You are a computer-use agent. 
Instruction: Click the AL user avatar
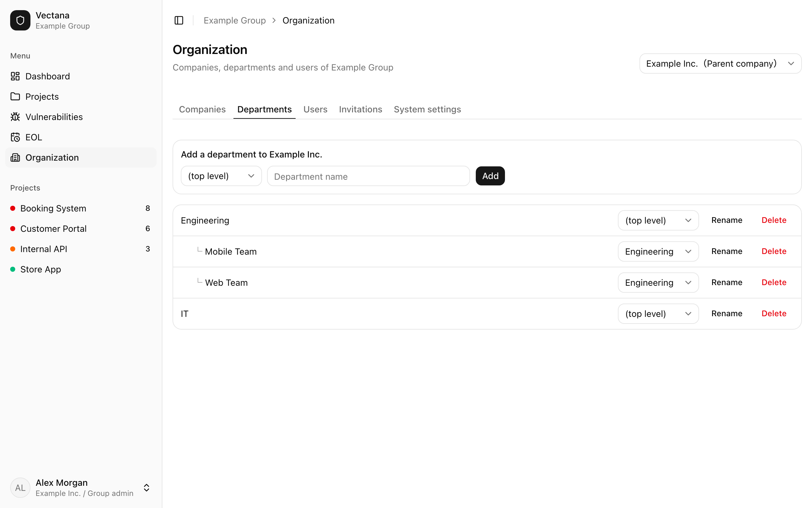pyautogui.click(x=20, y=487)
